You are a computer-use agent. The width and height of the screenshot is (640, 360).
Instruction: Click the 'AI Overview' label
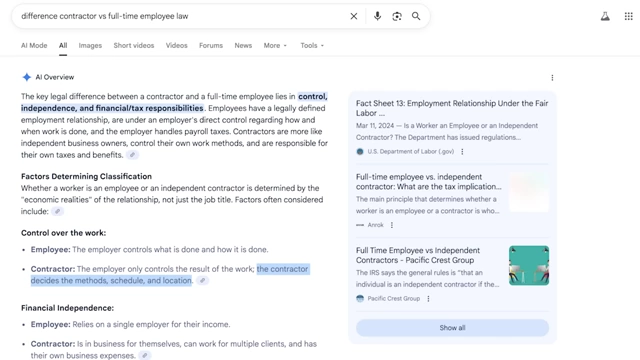pyautogui.click(x=55, y=77)
